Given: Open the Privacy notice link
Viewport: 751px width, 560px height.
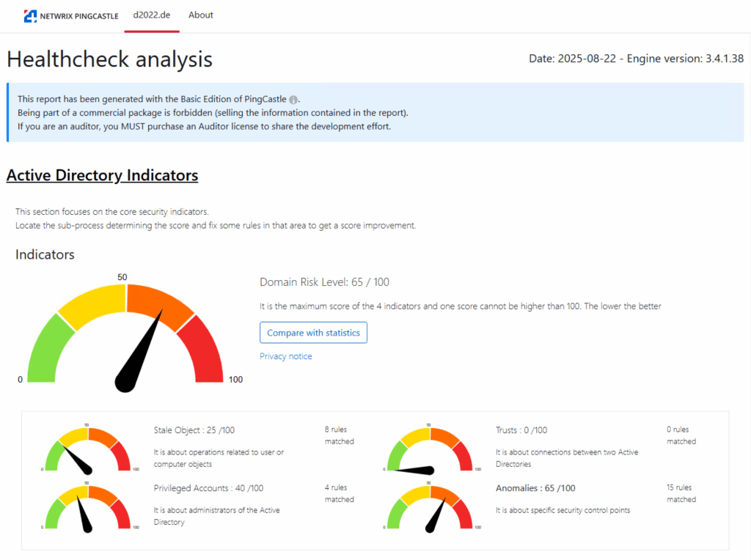Looking at the screenshot, I should [x=285, y=356].
